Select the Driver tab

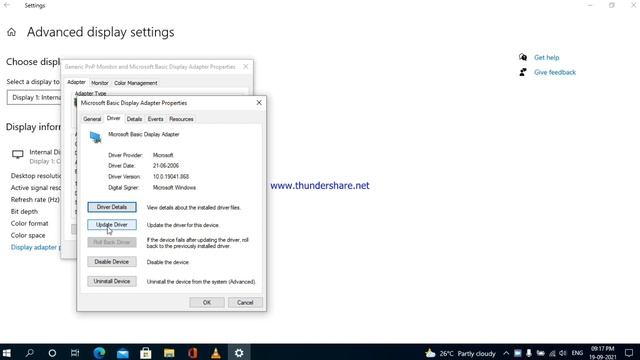coord(113,118)
